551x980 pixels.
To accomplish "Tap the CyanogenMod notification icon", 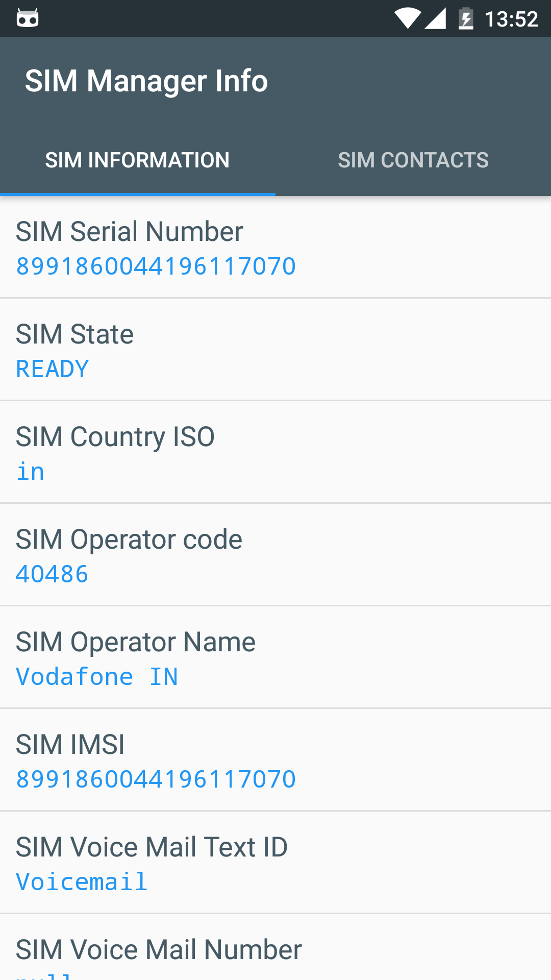I will pyautogui.click(x=28, y=19).
